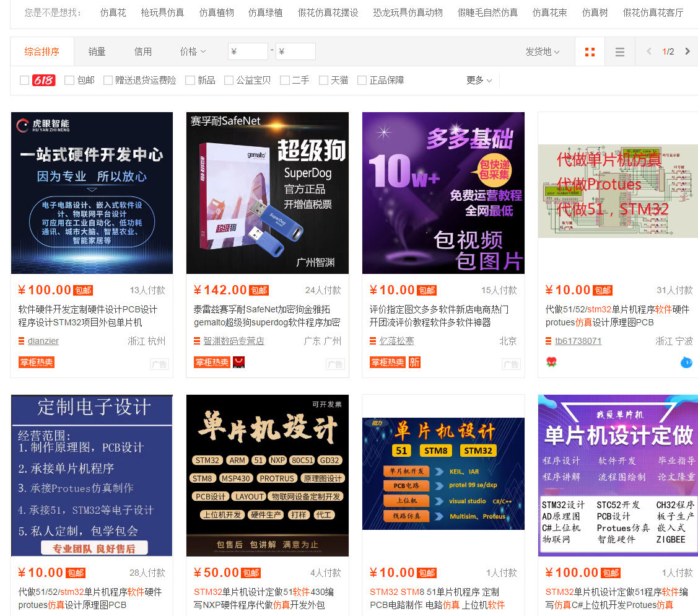Screen dimensions: 698x616
Task: Open listing title 评价指定图文多多软件
Action: (x=439, y=316)
